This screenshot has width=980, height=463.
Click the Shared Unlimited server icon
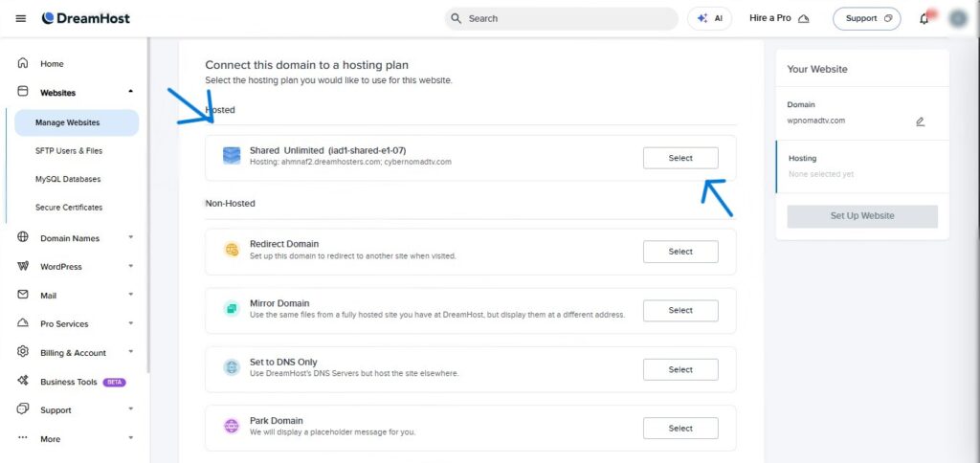tap(232, 156)
